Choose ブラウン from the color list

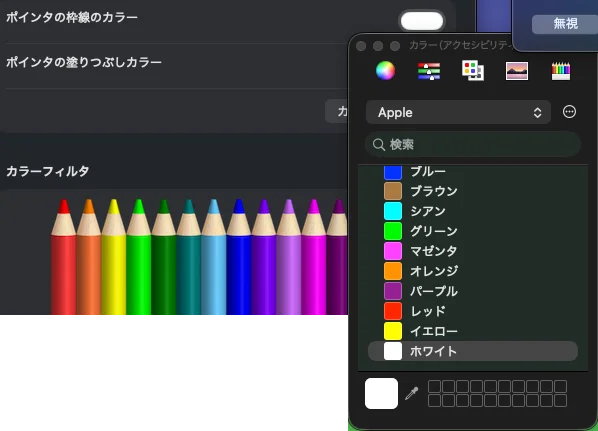473,191
